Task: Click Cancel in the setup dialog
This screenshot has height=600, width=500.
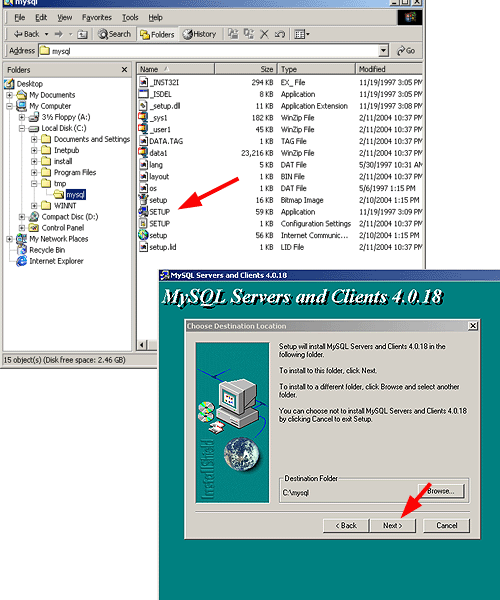Action: (446, 526)
